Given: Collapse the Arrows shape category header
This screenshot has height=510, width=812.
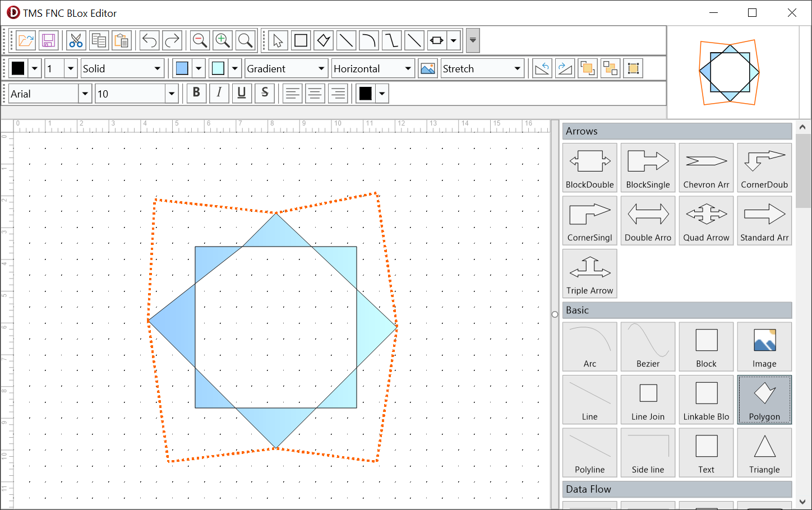Looking at the screenshot, I should coord(677,131).
